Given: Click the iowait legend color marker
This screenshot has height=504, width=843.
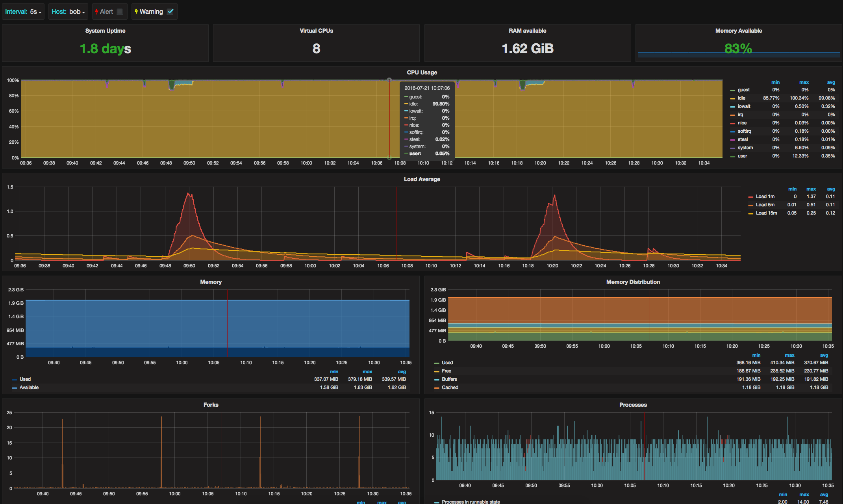Looking at the screenshot, I should [732, 107].
